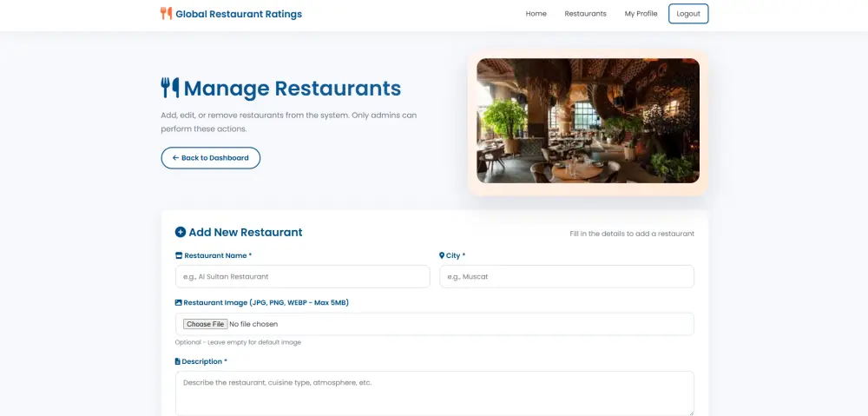Click the Choose File button
Screen dimensions: 868x416
[x=206, y=324]
